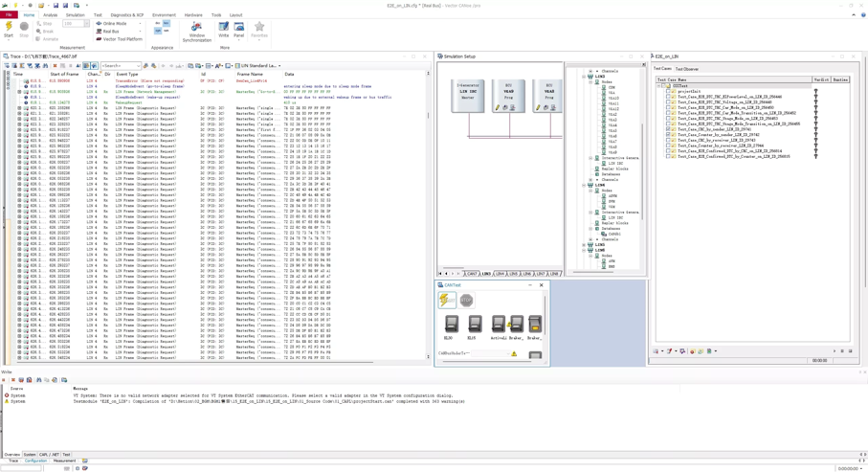Toggle the projectInit test case checkbox
This screenshot has width=868, height=472.
point(668,91)
